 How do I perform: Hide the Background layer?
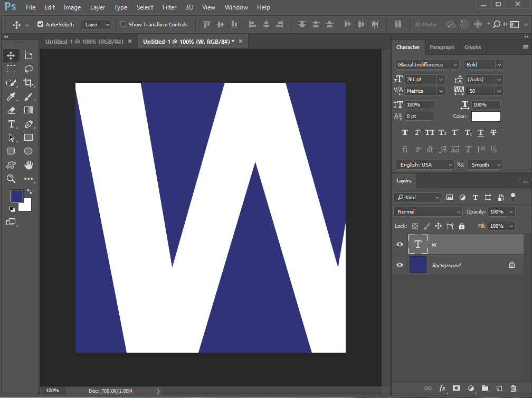tap(400, 265)
